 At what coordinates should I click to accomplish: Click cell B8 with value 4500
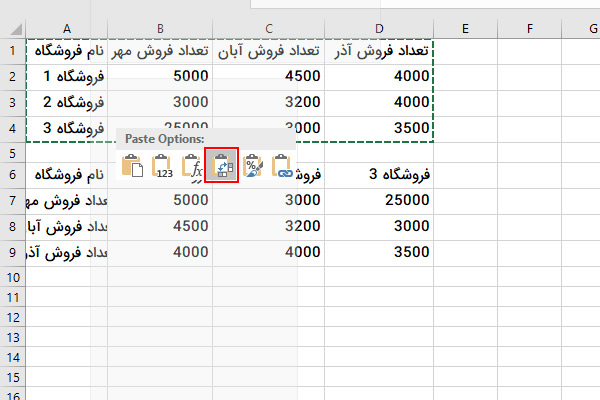tap(160, 227)
